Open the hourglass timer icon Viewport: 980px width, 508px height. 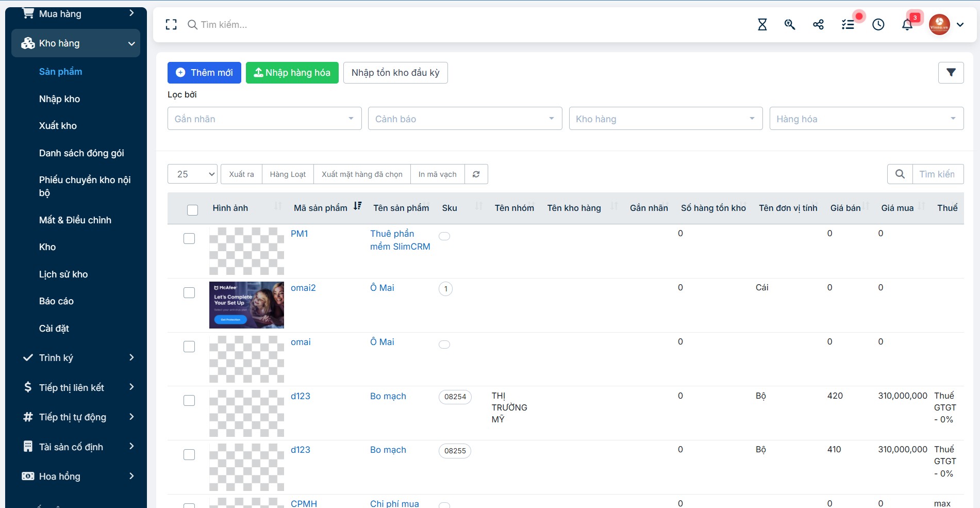click(762, 24)
